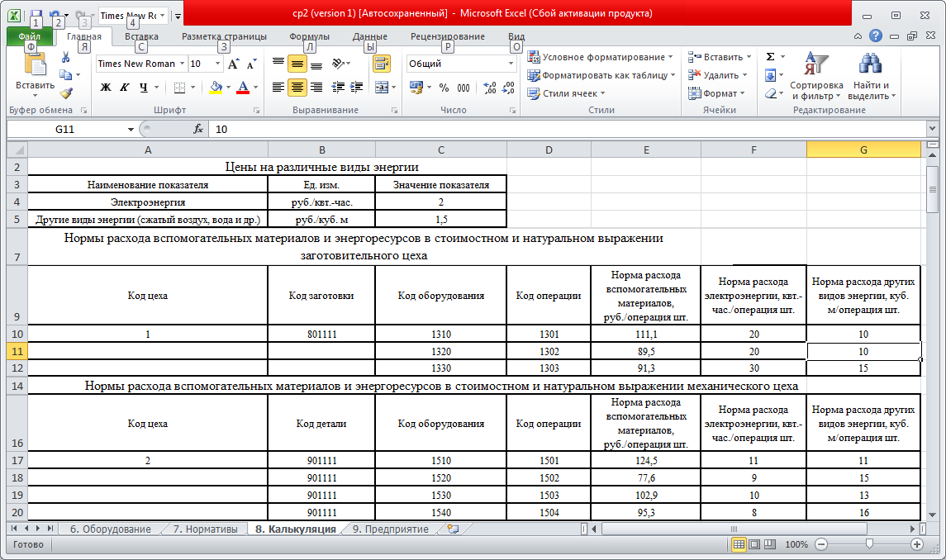Align text left
The width and height of the screenshot is (946, 560).
[x=278, y=88]
